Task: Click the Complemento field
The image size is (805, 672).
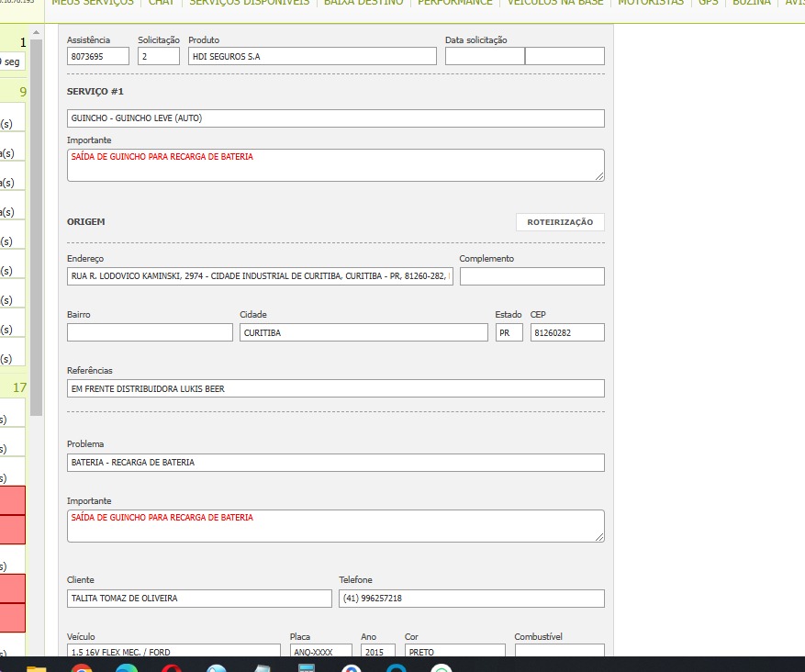Action: tap(531, 276)
